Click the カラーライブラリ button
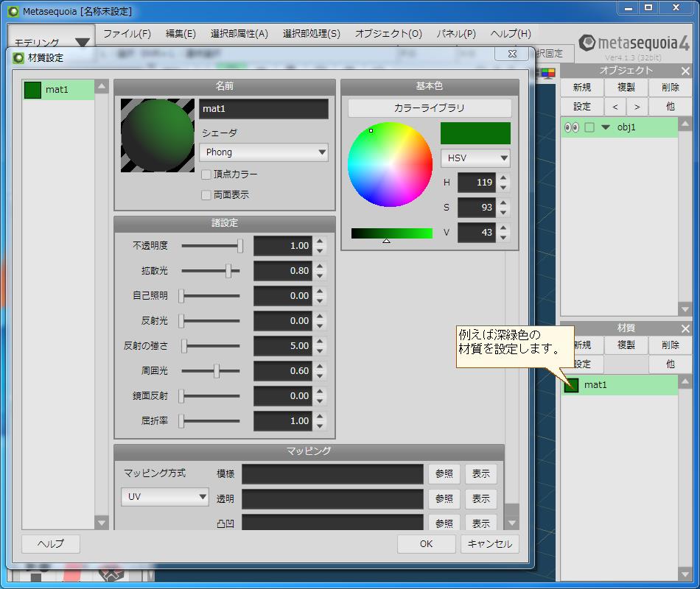The image size is (700, 589). point(430,107)
